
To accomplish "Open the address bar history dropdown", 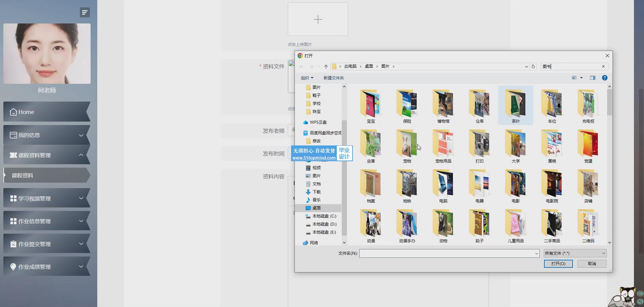I will (x=526, y=66).
